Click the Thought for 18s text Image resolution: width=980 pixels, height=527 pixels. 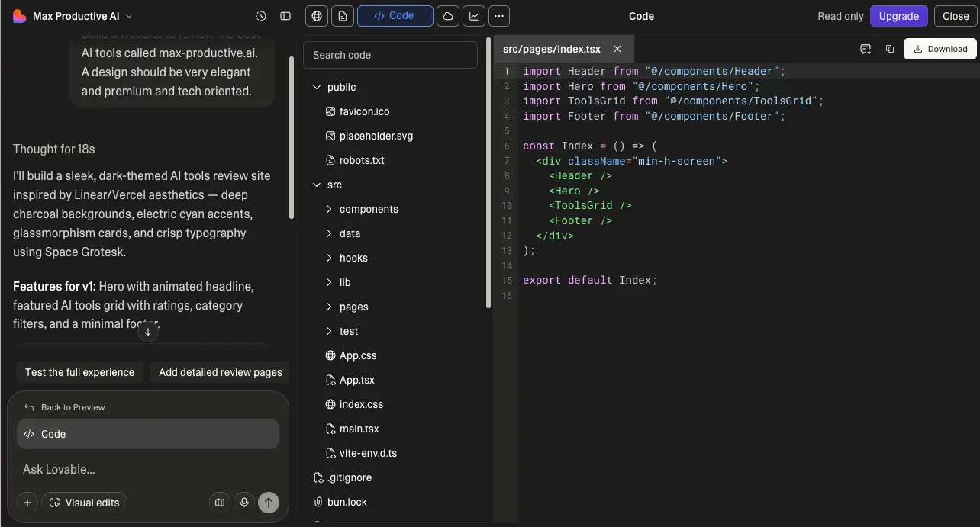click(x=54, y=149)
